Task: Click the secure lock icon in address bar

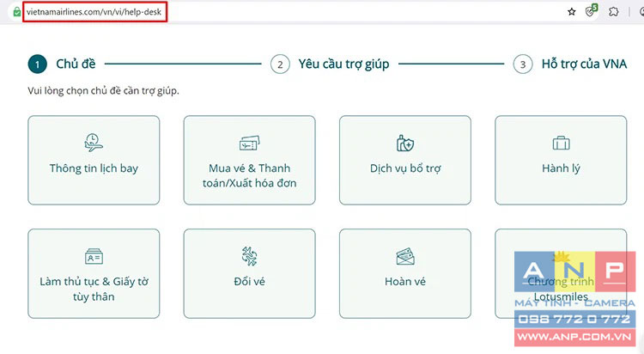Action: (x=17, y=12)
